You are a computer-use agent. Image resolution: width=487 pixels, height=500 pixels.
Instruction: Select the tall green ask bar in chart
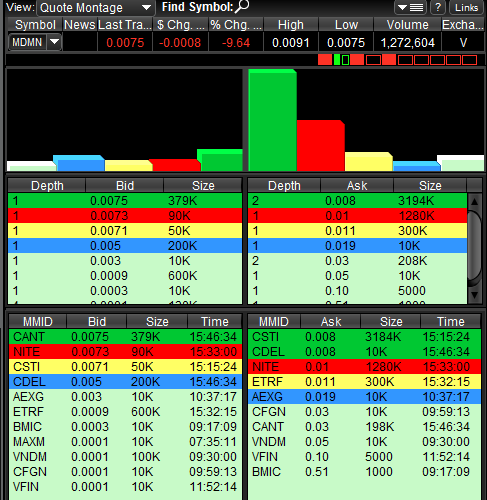(272, 120)
